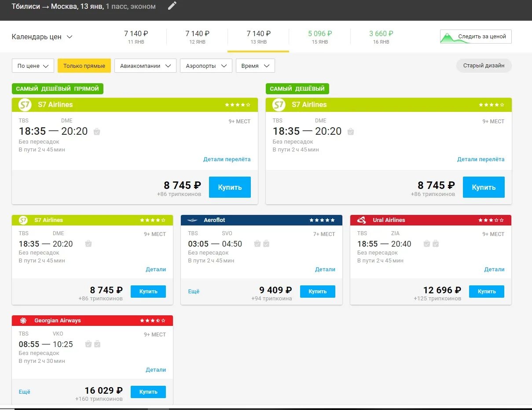Screen dimensions: 532x410
Task: Expand the 'Календарь цен' price calendar
Action: pyautogui.click(x=42, y=37)
